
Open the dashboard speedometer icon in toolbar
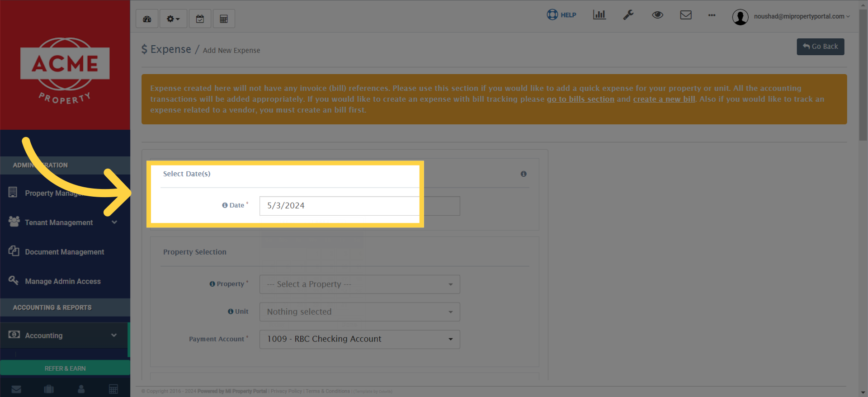(147, 19)
